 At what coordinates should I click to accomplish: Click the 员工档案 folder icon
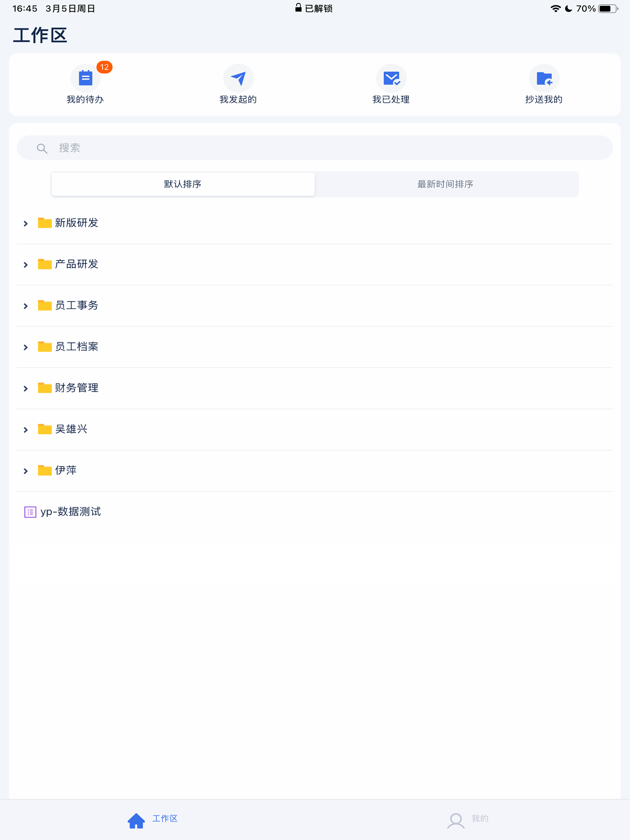pos(45,346)
